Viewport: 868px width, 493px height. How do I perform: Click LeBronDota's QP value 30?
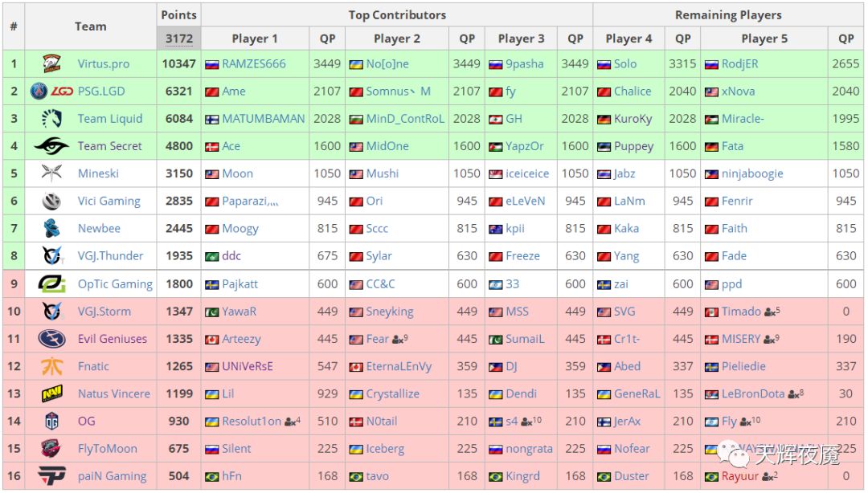[845, 394]
